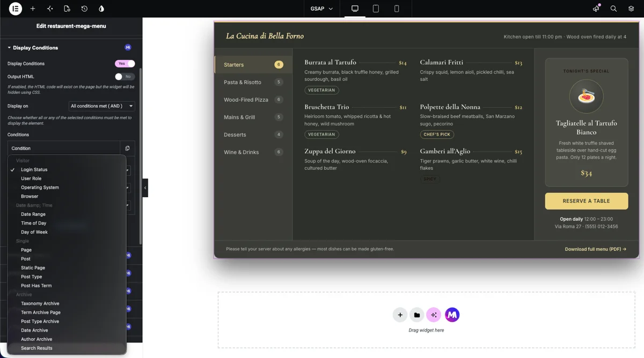Screen dimensions: 644x358
Task: Open the Wine & Drinks category
Action: pos(253,152)
